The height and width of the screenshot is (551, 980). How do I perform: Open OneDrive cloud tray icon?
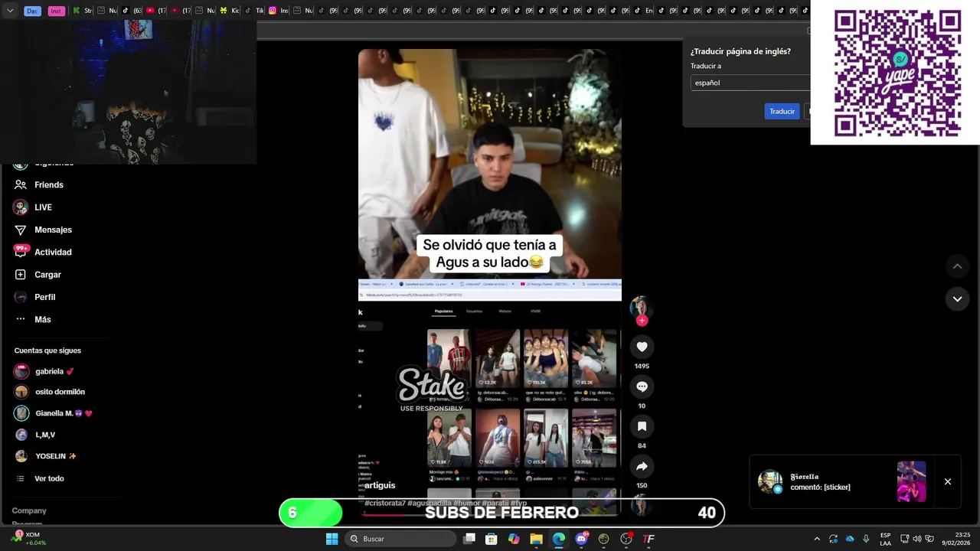(x=850, y=539)
